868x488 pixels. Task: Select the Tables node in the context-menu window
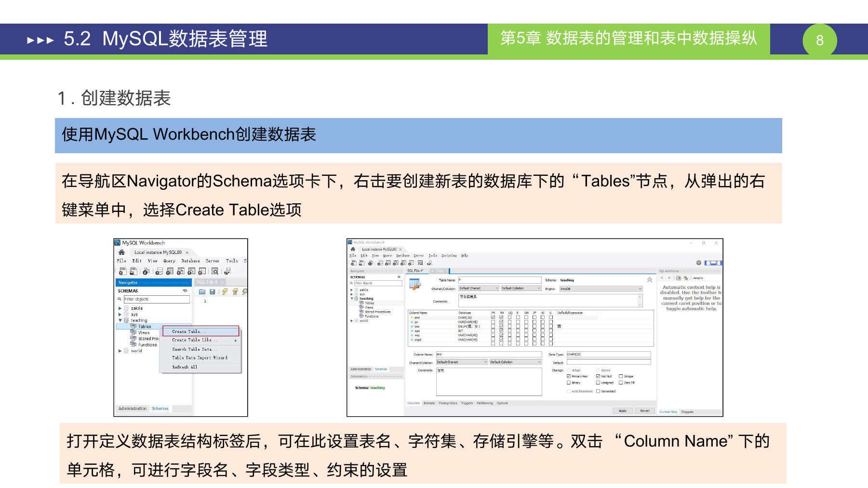(x=145, y=327)
